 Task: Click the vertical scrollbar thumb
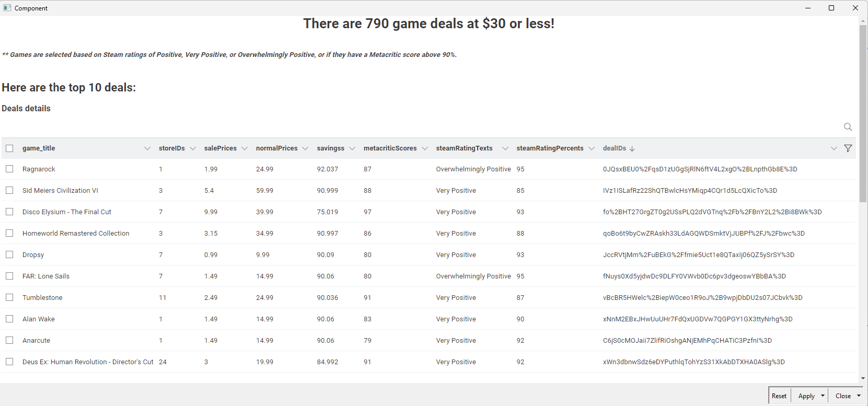tap(863, 113)
